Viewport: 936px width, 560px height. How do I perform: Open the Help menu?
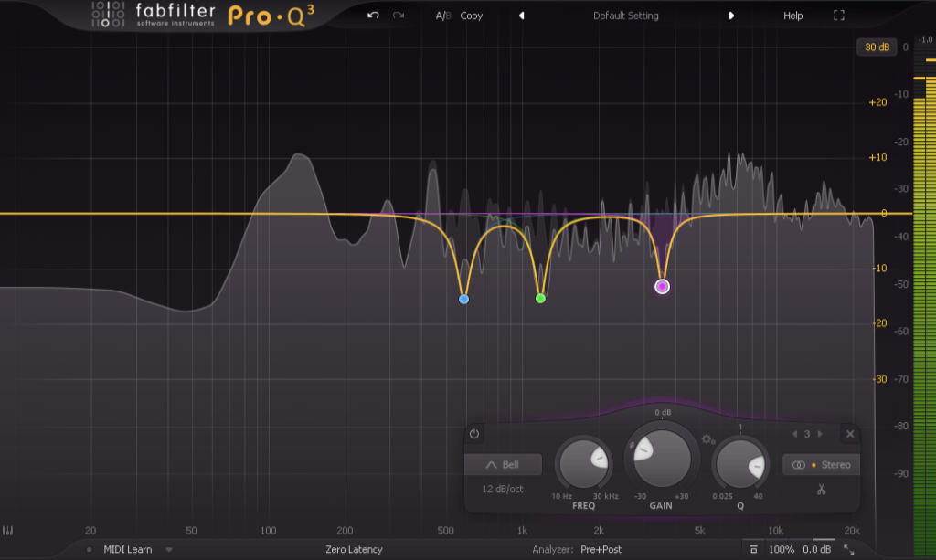792,16
